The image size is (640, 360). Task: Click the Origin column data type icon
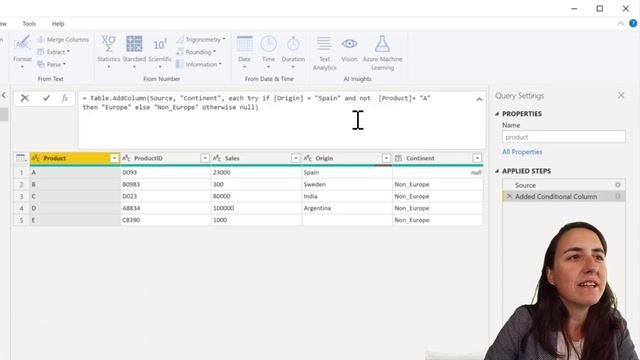point(307,158)
